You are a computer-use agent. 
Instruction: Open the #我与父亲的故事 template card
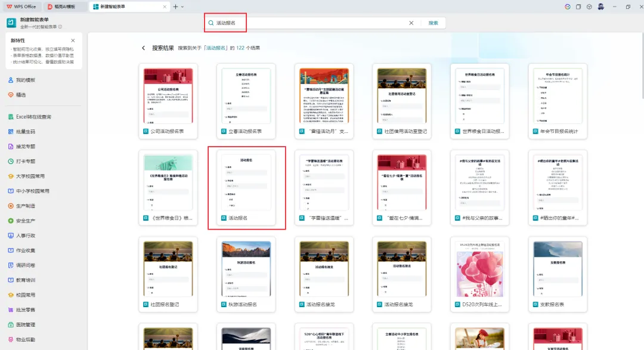coord(479,188)
